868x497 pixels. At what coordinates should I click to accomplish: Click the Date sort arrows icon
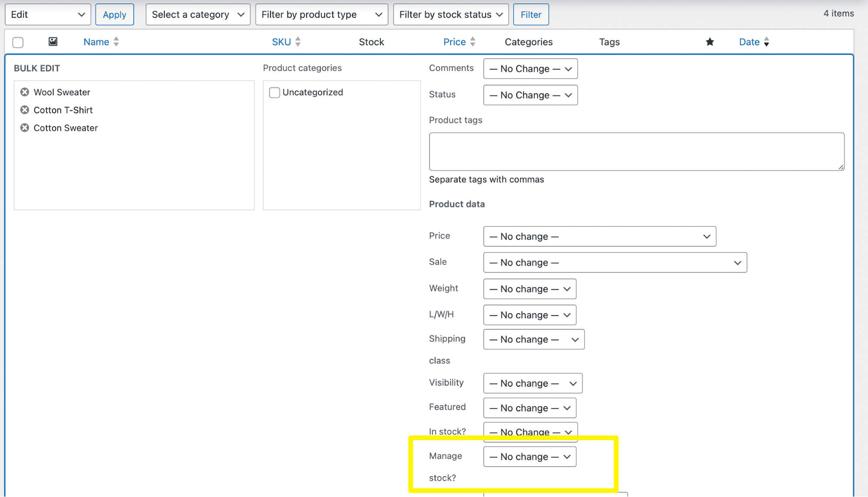[x=766, y=42]
